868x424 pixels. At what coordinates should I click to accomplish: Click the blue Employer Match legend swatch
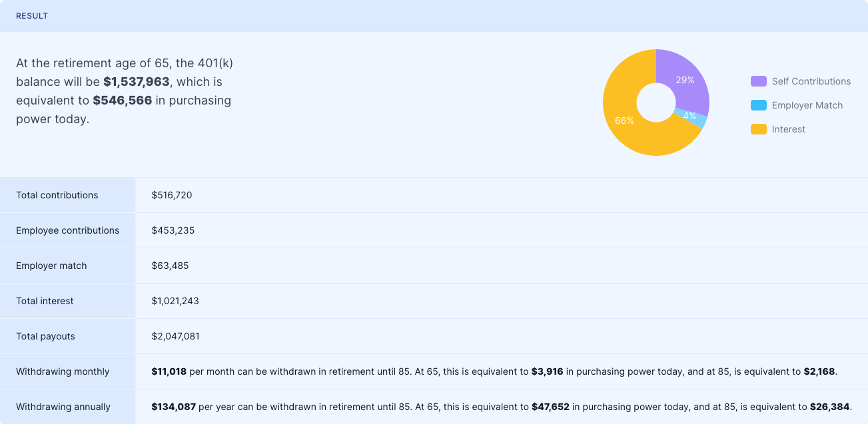coord(758,105)
